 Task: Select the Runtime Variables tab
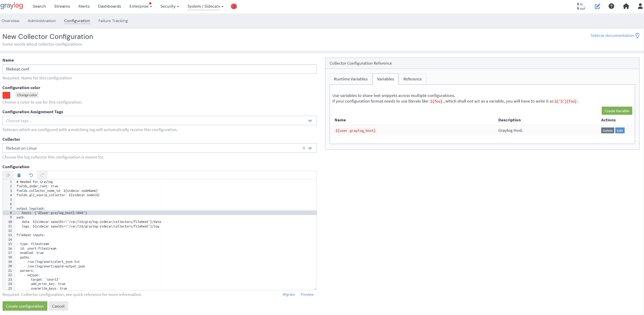(351, 79)
